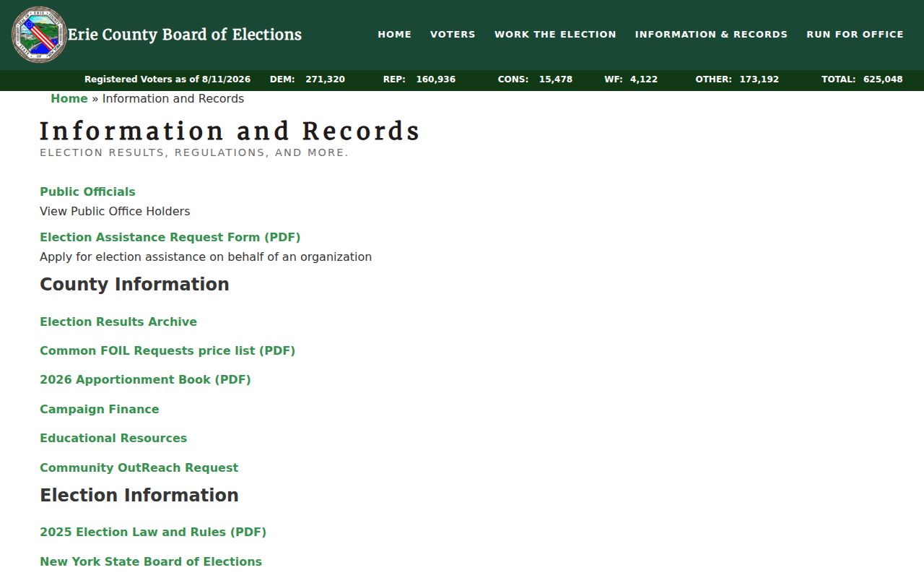Click the Registered Voters as of 8/11/2026 text
The image size is (924, 578).
click(x=167, y=79)
